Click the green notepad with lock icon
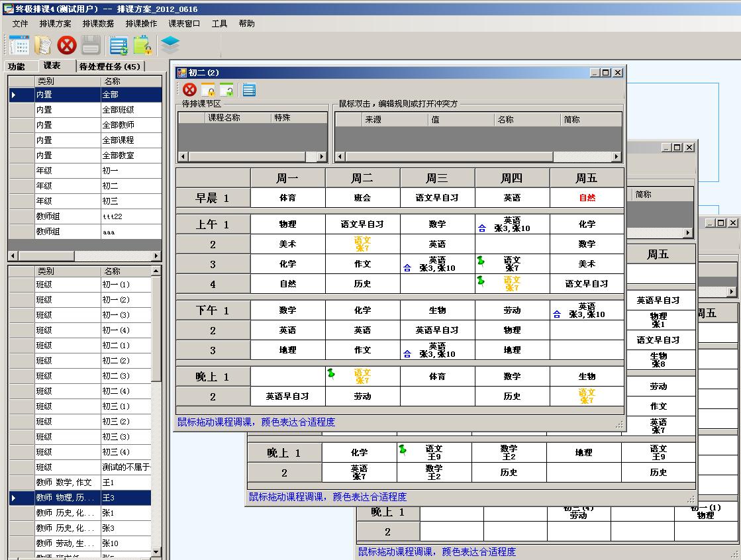This screenshot has height=560, width=741. click(x=142, y=46)
